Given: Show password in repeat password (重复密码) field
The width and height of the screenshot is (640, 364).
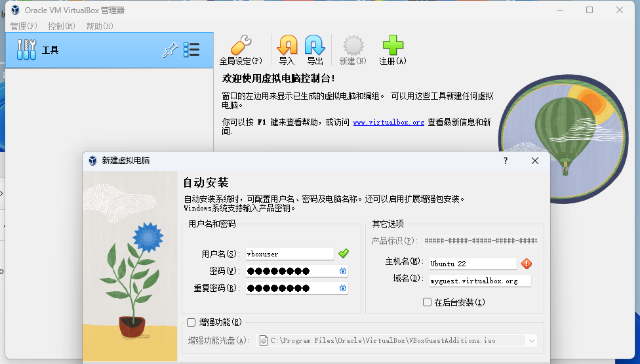Looking at the screenshot, I should coord(343,288).
